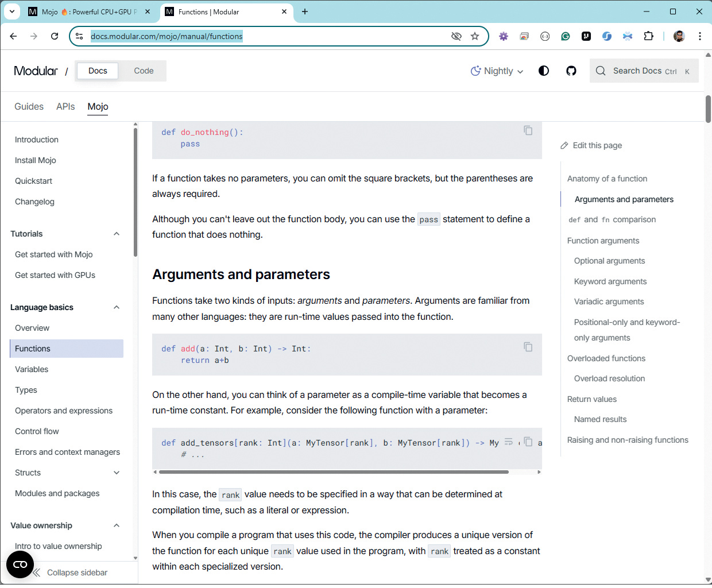
Task: Open the Intercom chat launcher
Action: [20, 564]
